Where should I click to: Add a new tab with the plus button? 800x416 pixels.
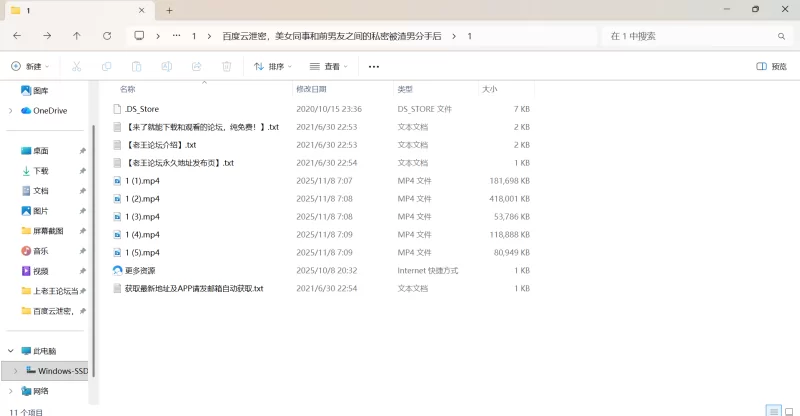click(169, 10)
